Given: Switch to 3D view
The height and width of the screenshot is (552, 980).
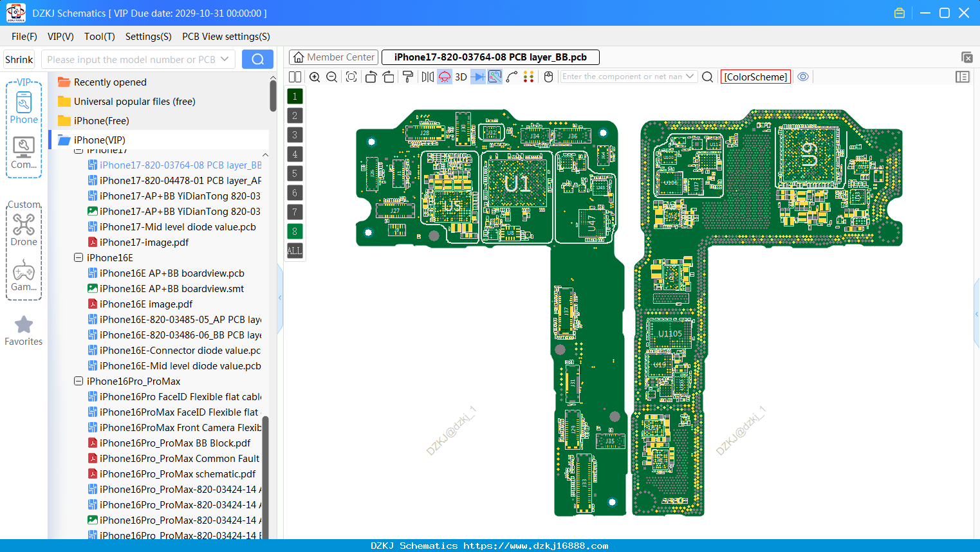Looking at the screenshot, I should 461,77.
